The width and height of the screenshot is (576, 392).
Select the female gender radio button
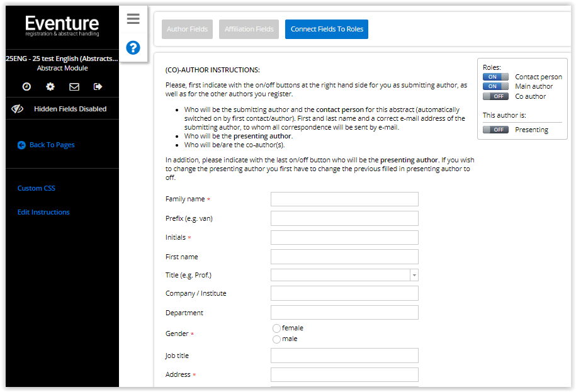pyautogui.click(x=276, y=328)
